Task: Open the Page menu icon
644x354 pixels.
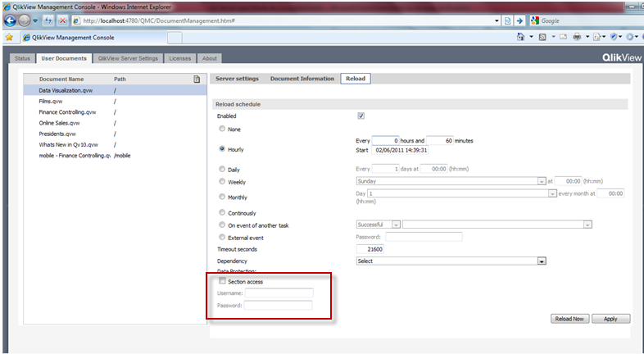Action: coord(596,37)
